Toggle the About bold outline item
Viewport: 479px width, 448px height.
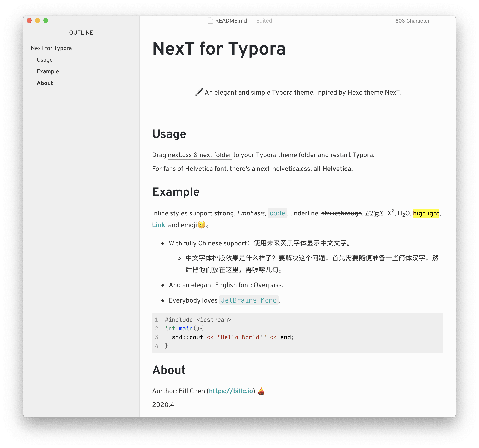(x=45, y=83)
